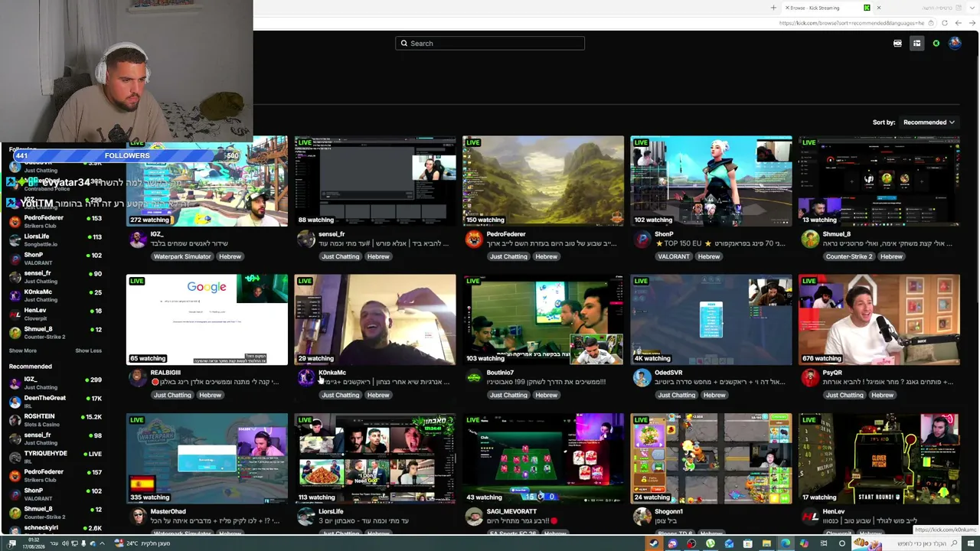Screen dimensions: 980x551
Task: Reload the page with the browser refresh button
Action: pos(945,23)
